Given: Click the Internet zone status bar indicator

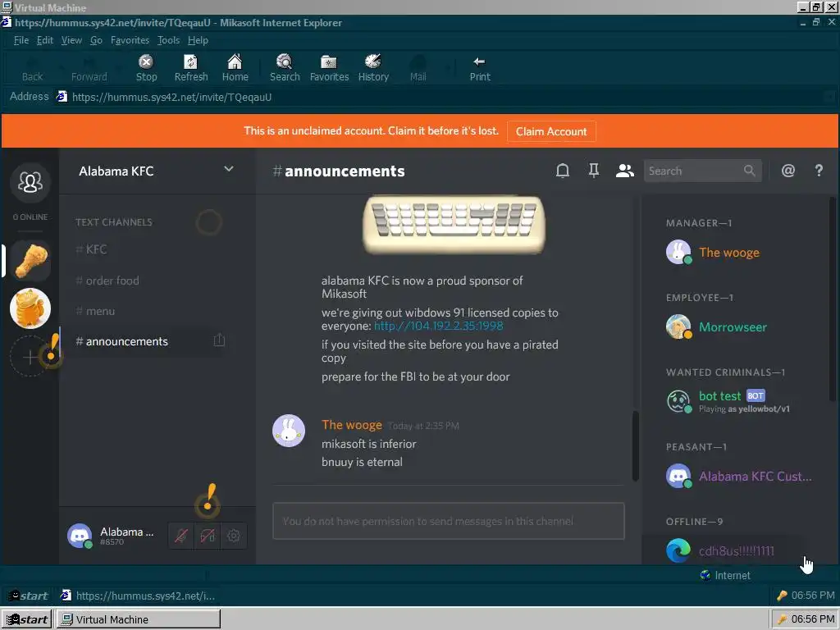Looking at the screenshot, I should (x=725, y=575).
